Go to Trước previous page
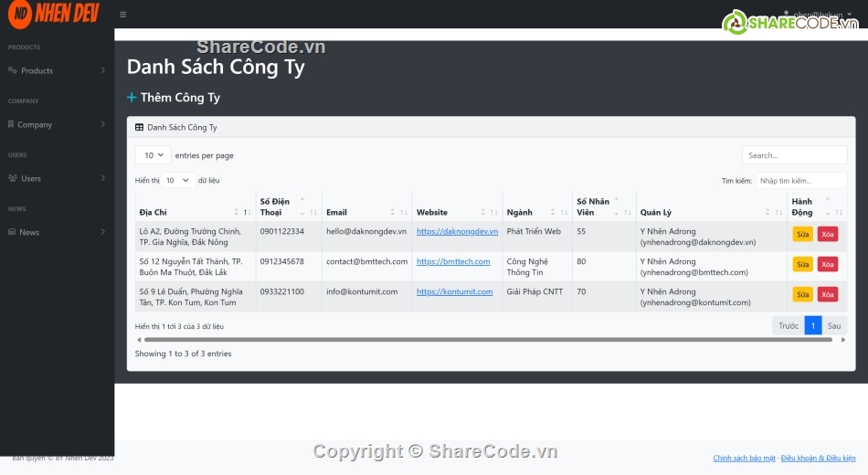 tap(789, 325)
